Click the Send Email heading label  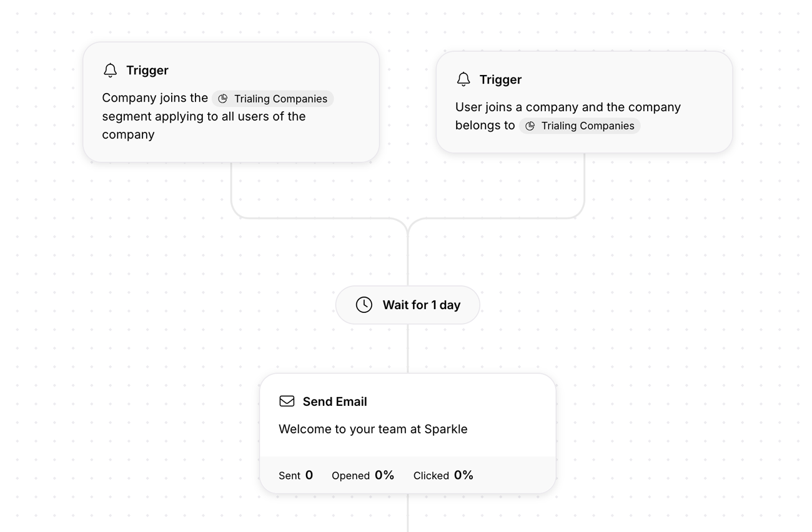pyautogui.click(x=335, y=401)
